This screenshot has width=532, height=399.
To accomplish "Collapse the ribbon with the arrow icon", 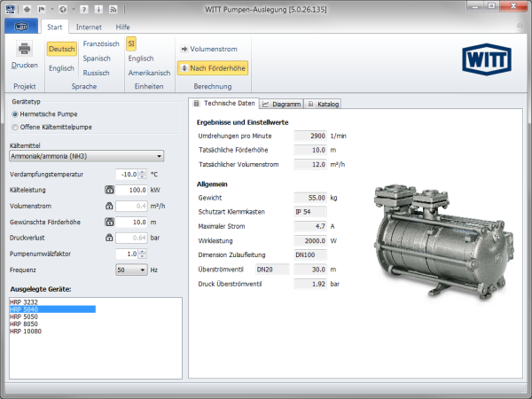I will coord(520,26).
